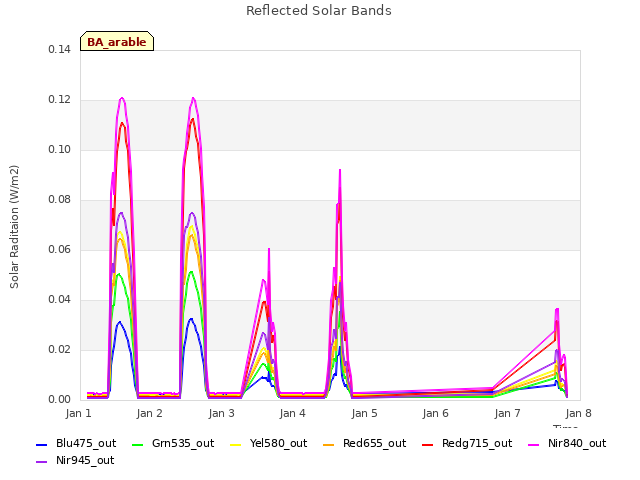
Task: Click the 0.04 y-axis tick label
Action: pyautogui.click(x=60, y=300)
